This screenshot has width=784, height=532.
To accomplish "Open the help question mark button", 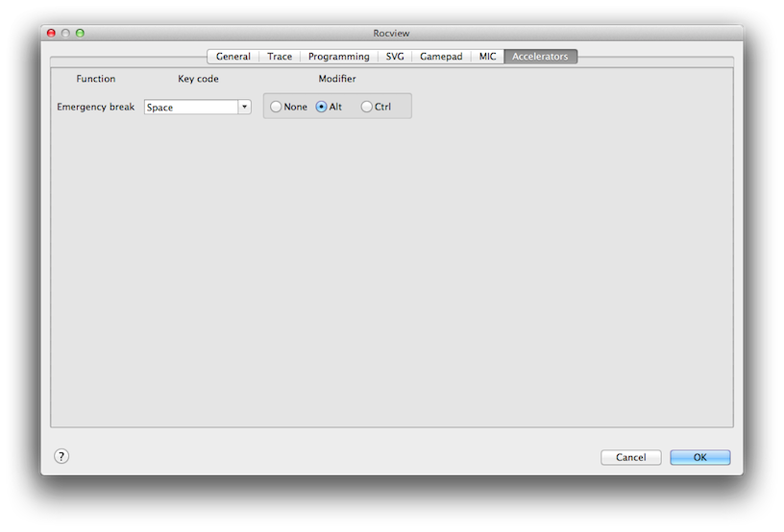I will (61, 456).
